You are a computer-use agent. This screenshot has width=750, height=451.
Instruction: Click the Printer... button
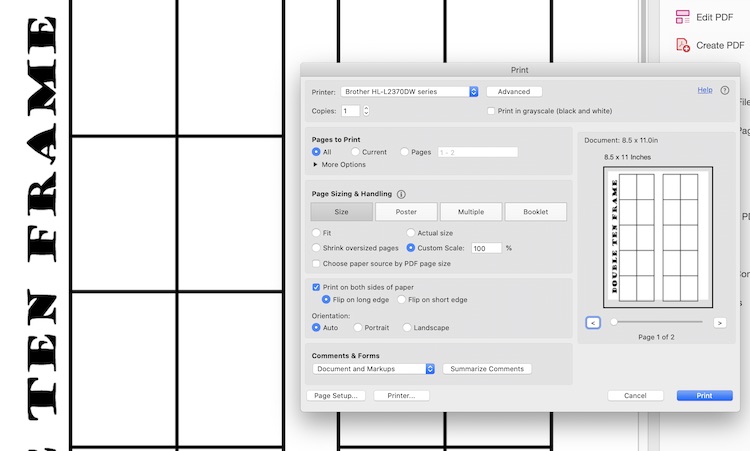click(401, 396)
